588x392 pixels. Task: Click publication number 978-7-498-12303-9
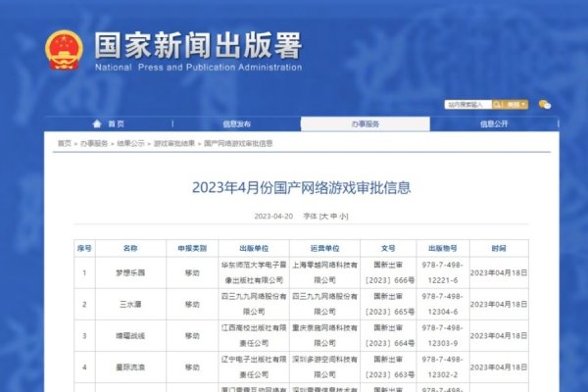coord(443,336)
